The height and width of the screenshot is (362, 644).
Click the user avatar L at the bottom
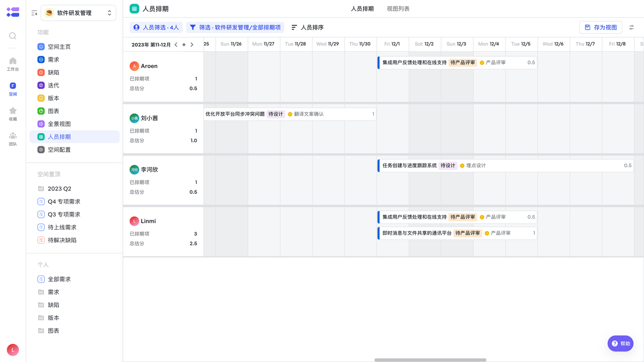[x=13, y=350]
